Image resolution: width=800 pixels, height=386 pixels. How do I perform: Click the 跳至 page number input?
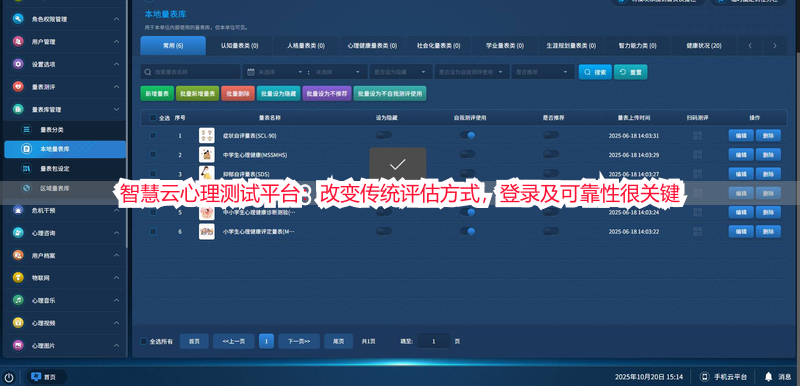point(434,341)
